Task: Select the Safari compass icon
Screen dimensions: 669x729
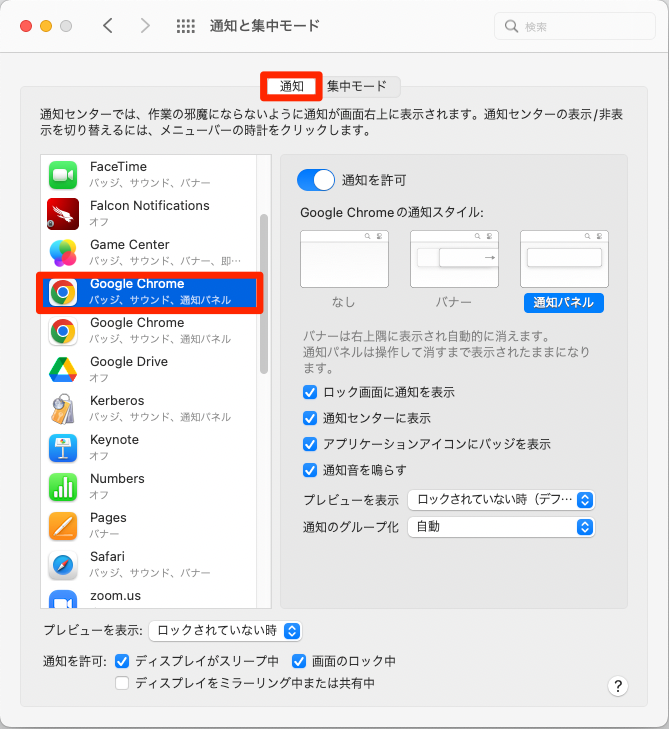Action: (x=63, y=565)
